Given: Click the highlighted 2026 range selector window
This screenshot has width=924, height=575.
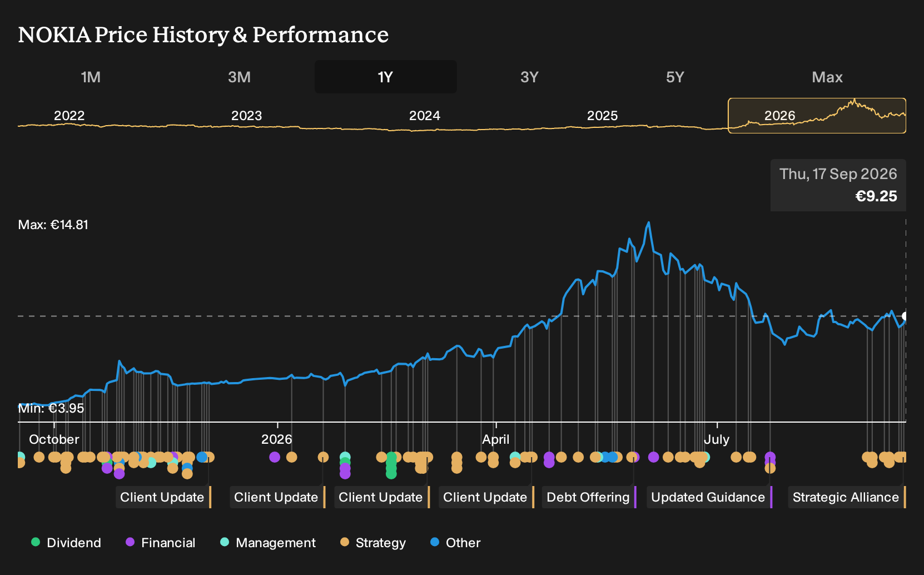Looking at the screenshot, I should (817, 116).
